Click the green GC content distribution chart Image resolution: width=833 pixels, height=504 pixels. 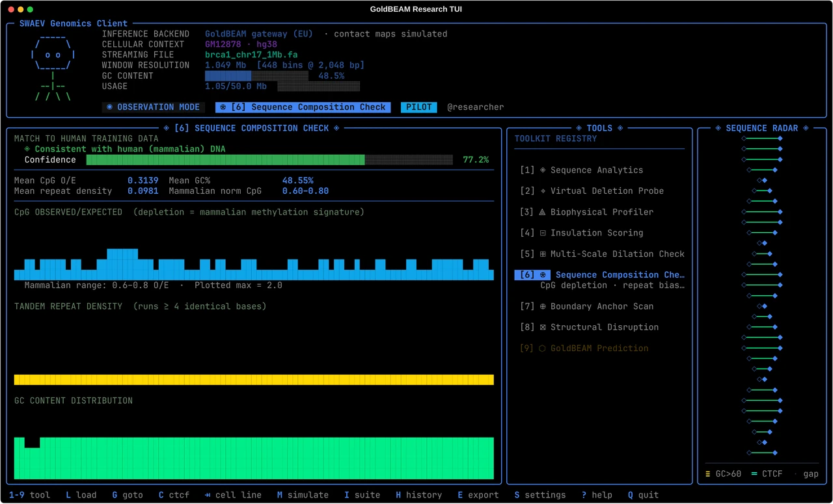click(x=254, y=458)
